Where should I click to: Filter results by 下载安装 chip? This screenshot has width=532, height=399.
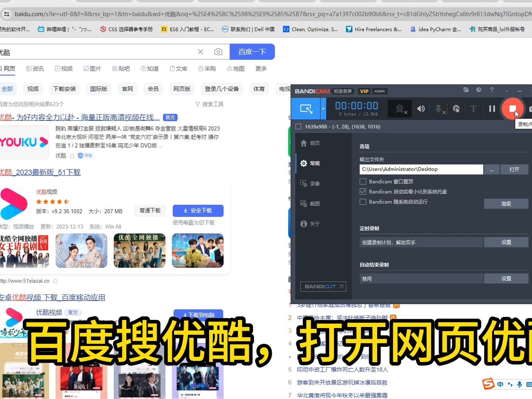(64, 89)
